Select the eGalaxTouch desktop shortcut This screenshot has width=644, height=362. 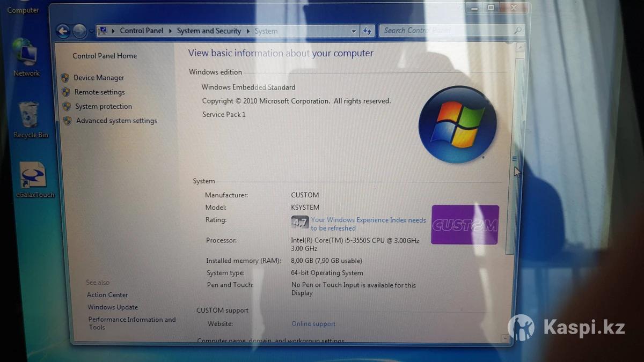[x=35, y=180]
